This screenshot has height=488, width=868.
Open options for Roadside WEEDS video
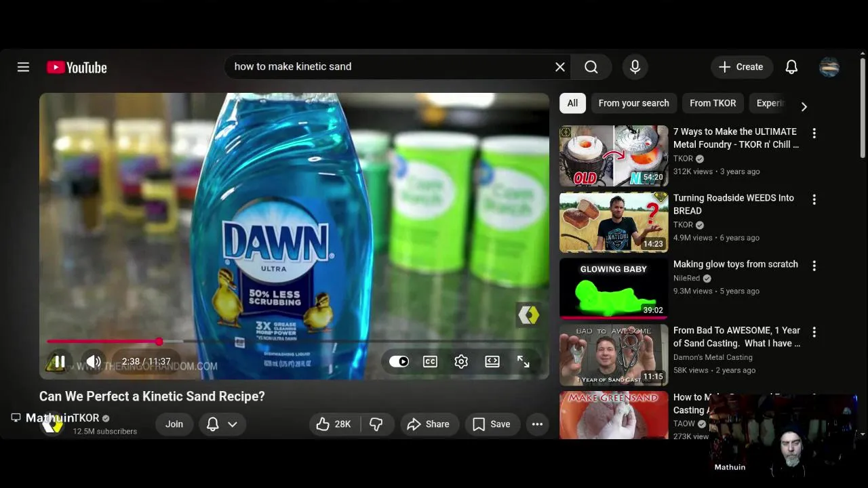[814, 199]
